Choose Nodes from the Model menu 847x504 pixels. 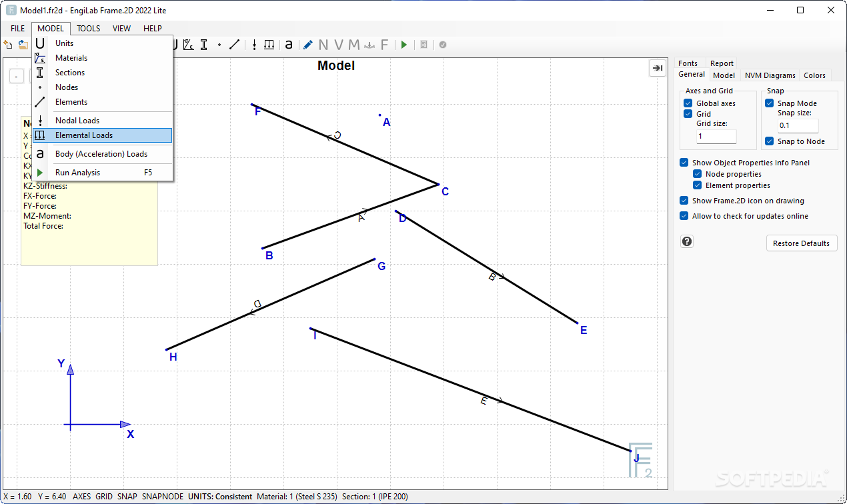(103, 87)
